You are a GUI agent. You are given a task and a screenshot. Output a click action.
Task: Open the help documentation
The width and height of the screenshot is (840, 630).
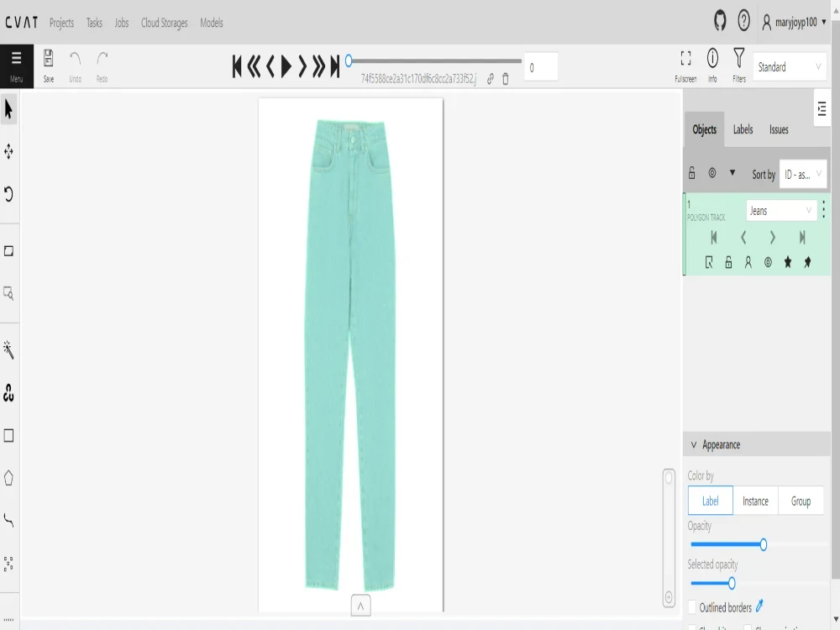(743, 22)
